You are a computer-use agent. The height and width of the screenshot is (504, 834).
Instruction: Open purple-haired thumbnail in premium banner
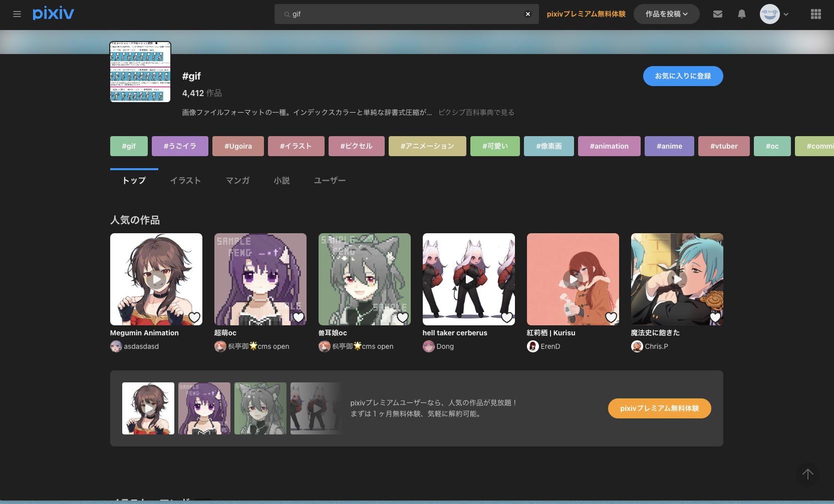(x=204, y=408)
